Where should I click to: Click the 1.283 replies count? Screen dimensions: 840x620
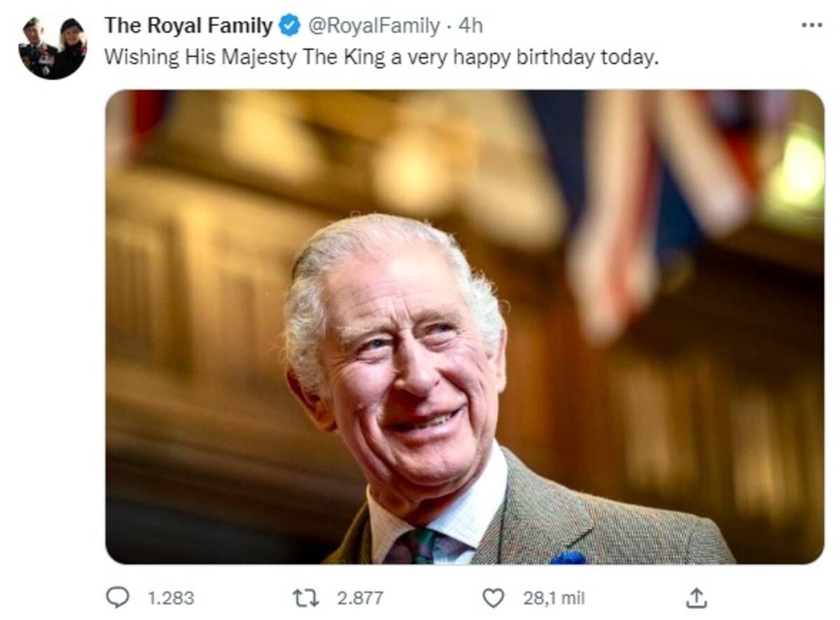tap(171, 598)
